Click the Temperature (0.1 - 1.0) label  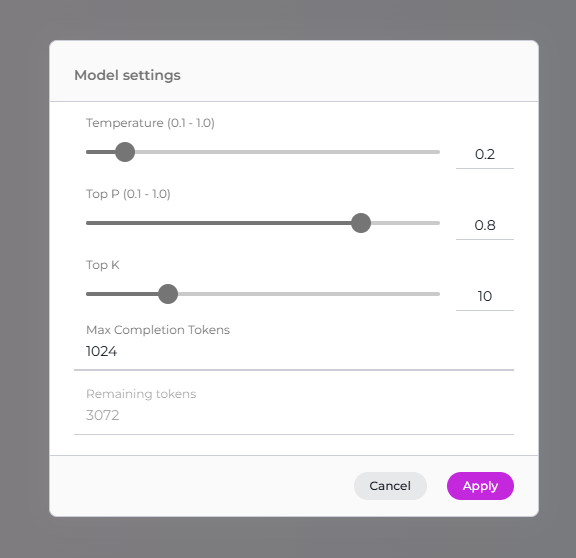tap(150, 123)
